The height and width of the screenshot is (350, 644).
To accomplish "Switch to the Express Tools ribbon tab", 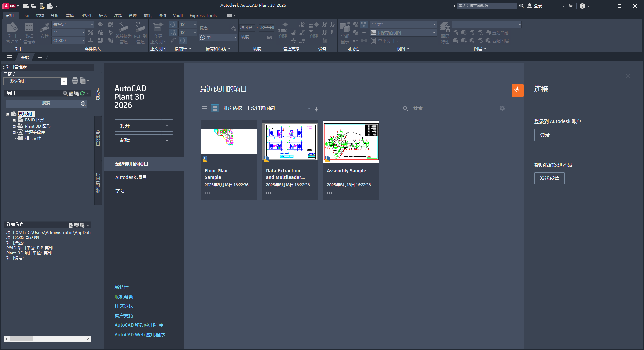I will 203,15.
